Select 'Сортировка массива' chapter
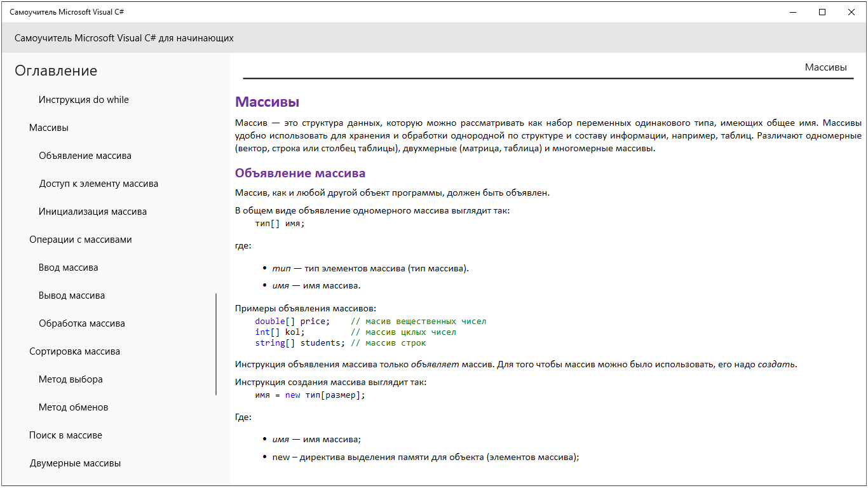 pyautogui.click(x=74, y=351)
